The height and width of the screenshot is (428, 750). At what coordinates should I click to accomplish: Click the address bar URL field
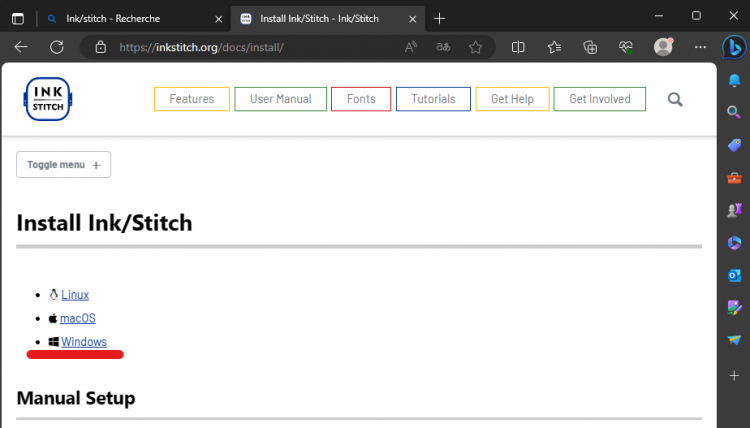point(250,47)
